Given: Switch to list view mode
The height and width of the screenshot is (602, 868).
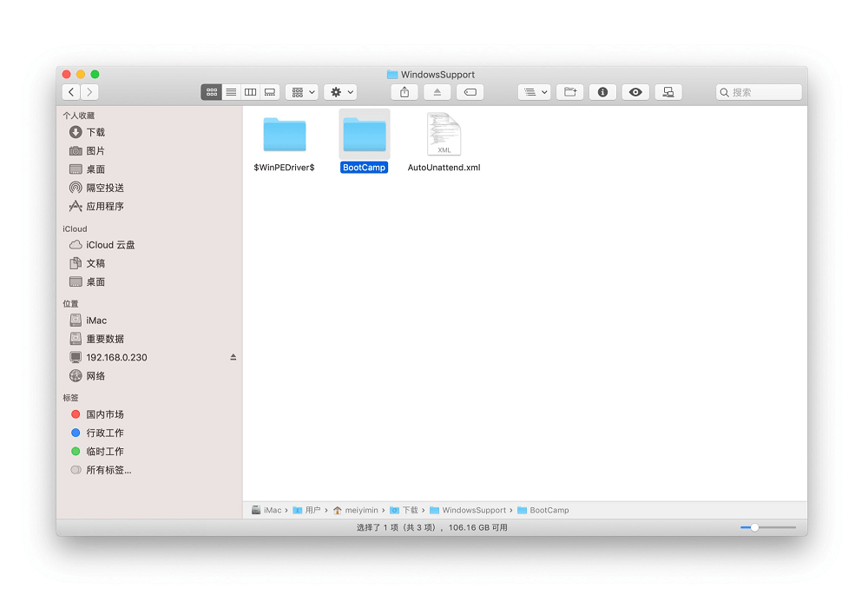Looking at the screenshot, I should click(231, 92).
